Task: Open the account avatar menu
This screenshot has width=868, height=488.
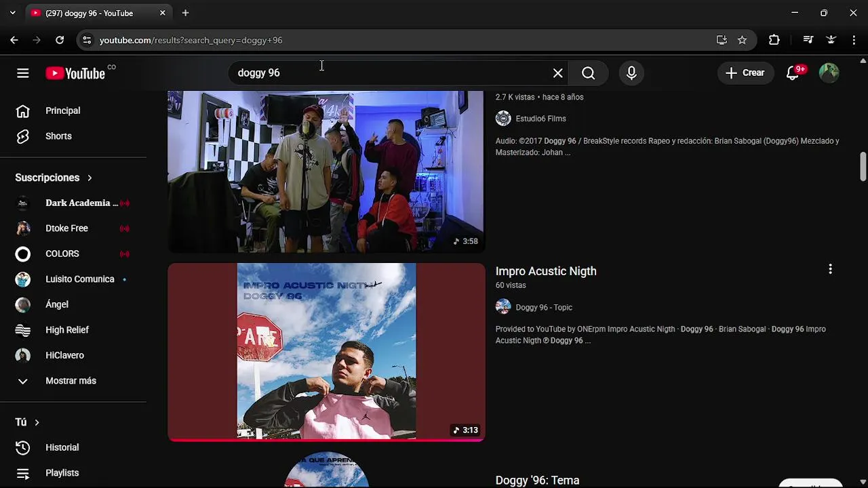Action: (x=829, y=73)
